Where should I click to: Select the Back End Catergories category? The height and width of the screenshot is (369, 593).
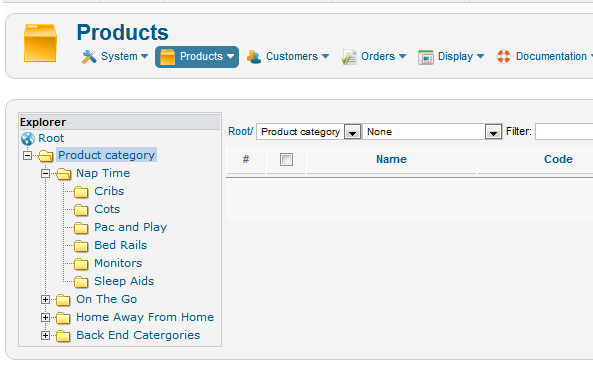[x=138, y=335]
